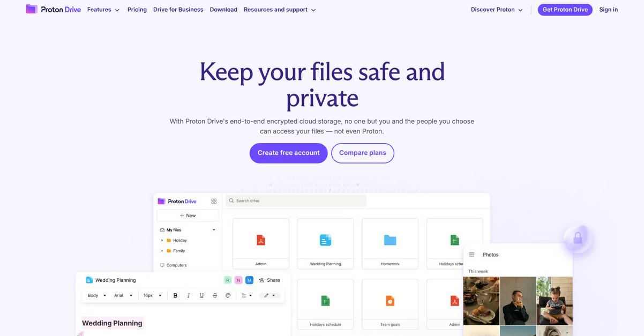This screenshot has height=336, width=644.
Task: Click the purple padlock icon
Action: point(578,238)
